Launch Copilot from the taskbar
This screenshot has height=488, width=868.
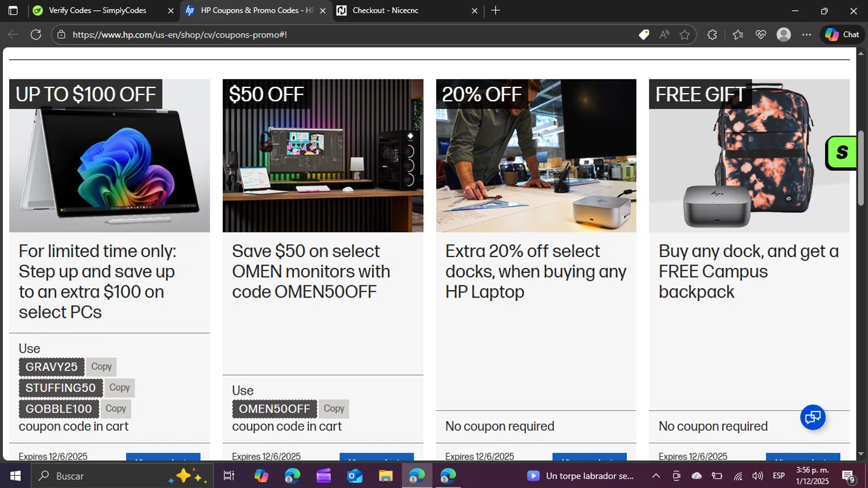261,476
